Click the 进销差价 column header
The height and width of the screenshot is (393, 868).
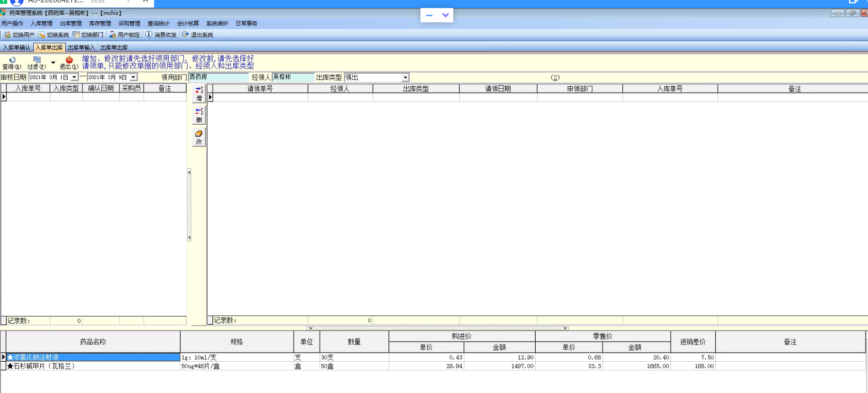tap(693, 342)
